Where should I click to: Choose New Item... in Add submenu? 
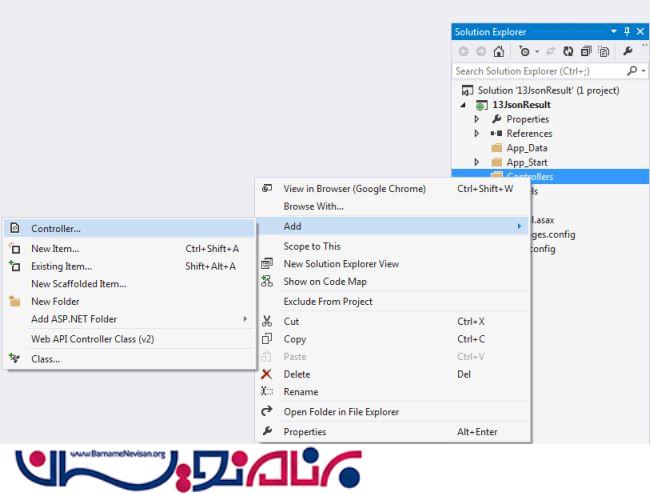pos(129,249)
